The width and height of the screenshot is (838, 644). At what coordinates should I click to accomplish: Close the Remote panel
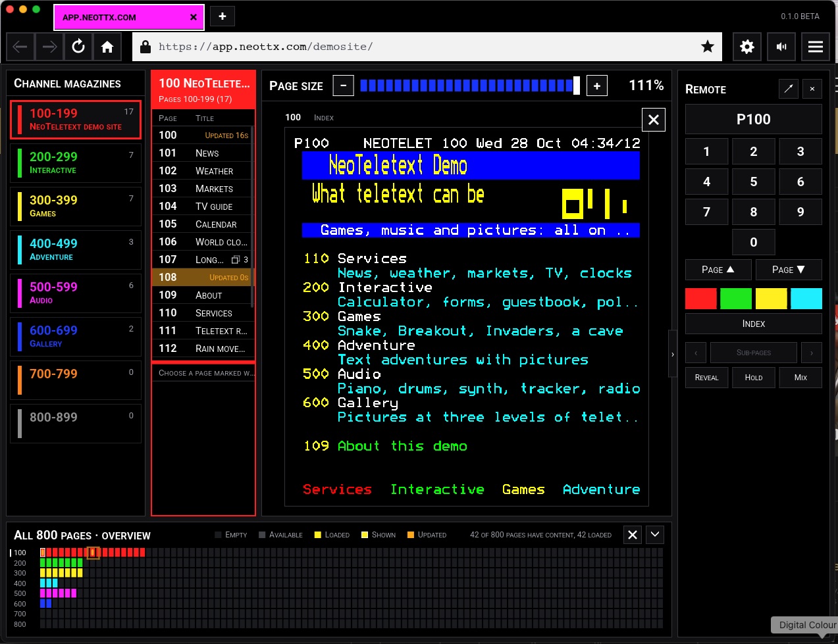(812, 89)
